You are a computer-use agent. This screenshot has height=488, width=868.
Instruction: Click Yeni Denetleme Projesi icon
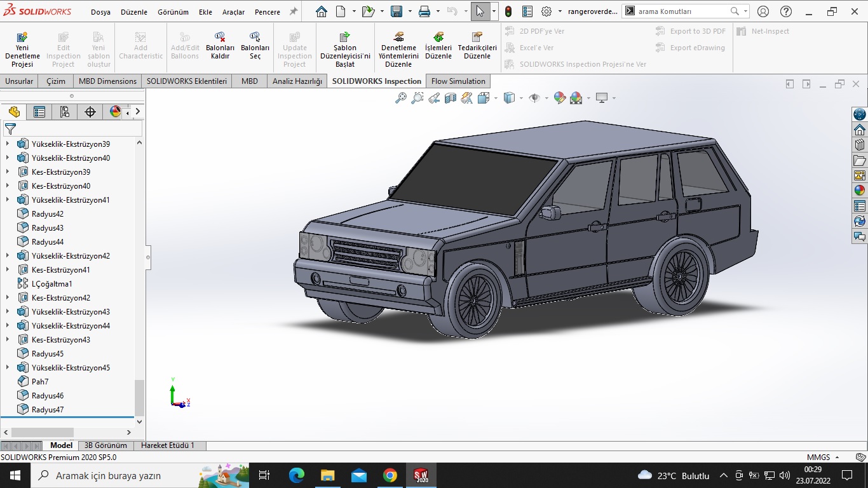[x=22, y=37]
